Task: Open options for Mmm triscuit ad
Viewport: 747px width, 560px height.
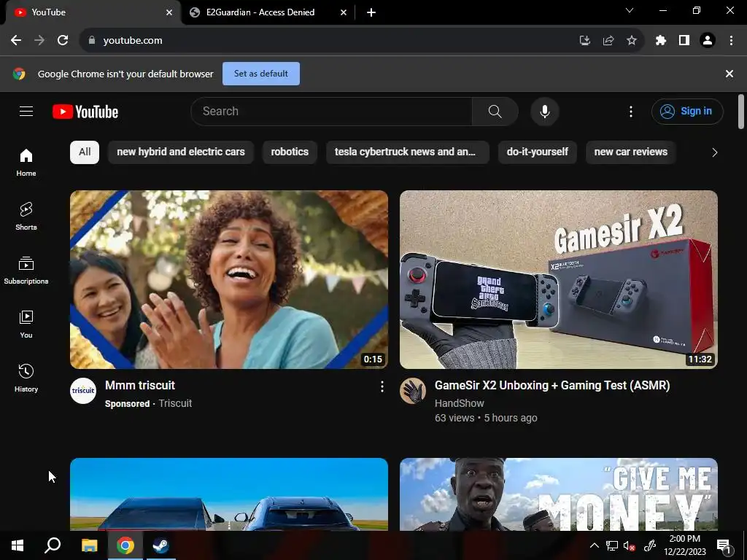Action: 382,386
